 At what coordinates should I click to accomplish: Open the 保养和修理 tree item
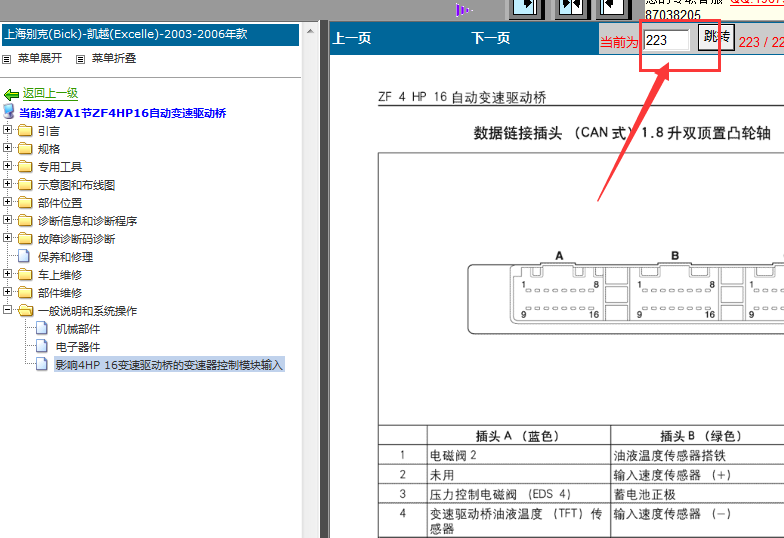pos(66,258)
